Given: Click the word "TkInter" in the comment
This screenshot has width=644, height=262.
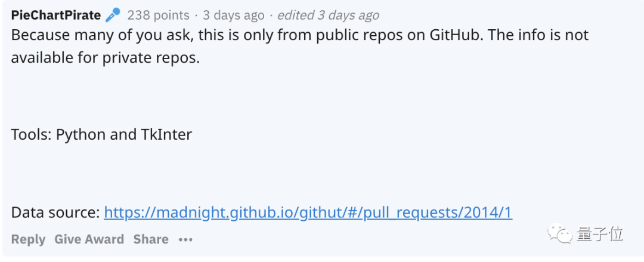Looking at the screenshot, I should pyautogui.click(x=166, y=134).
